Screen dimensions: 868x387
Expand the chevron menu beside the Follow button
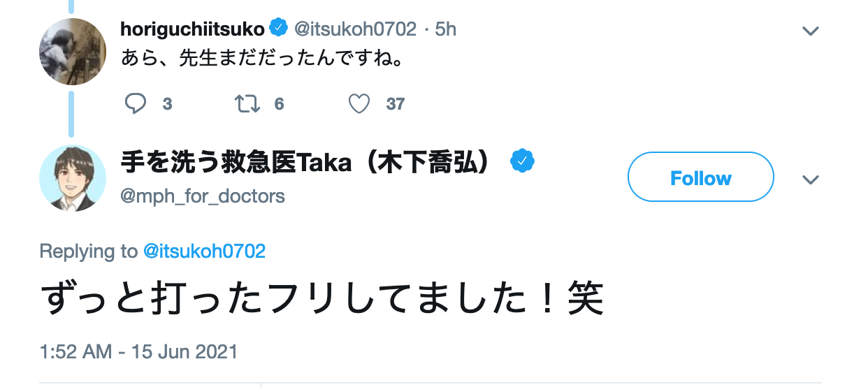tap(810, 180)
